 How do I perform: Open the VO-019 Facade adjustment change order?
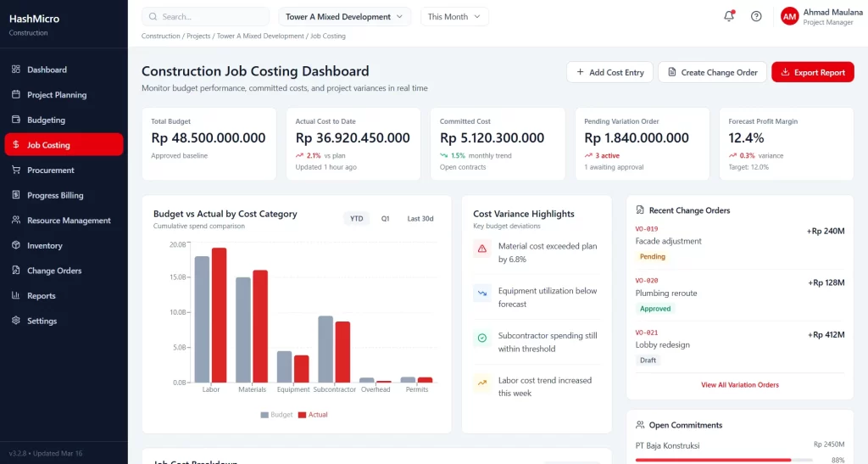(739, 243)
